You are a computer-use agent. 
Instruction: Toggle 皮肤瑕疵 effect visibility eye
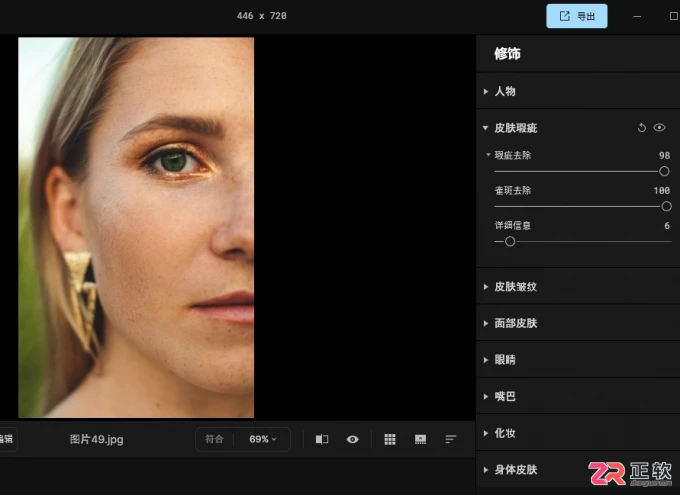(659, 128)
